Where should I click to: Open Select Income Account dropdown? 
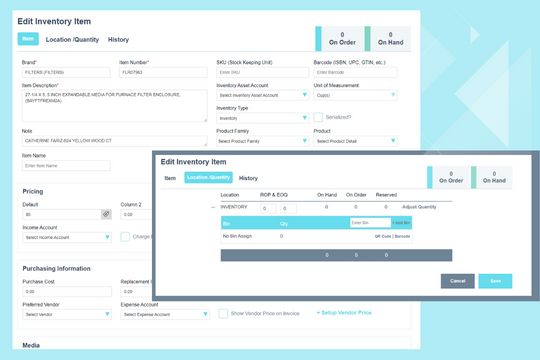pyautogui.click(x=67, y=237)
